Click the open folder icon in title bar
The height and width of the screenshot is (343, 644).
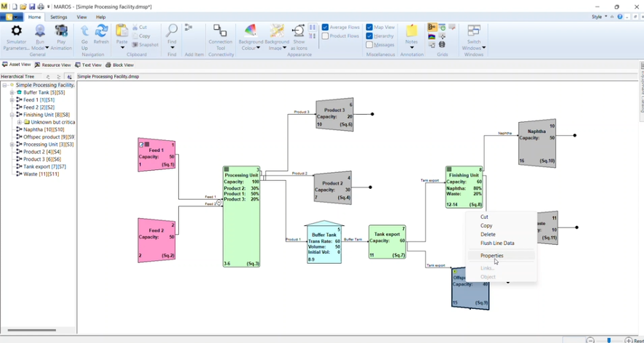pyautogui.click(x=23, y=7)
